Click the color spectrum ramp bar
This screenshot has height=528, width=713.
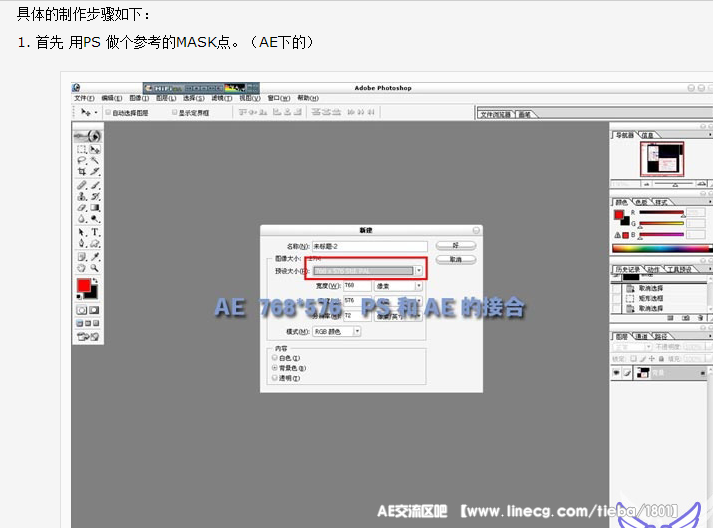(662, 248)
